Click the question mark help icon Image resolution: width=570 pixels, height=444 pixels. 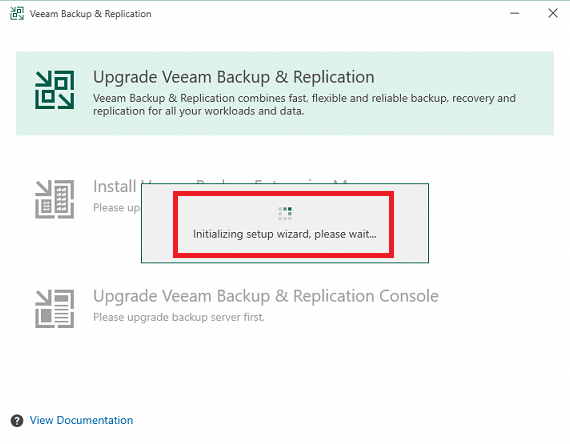tap(17, 420)
